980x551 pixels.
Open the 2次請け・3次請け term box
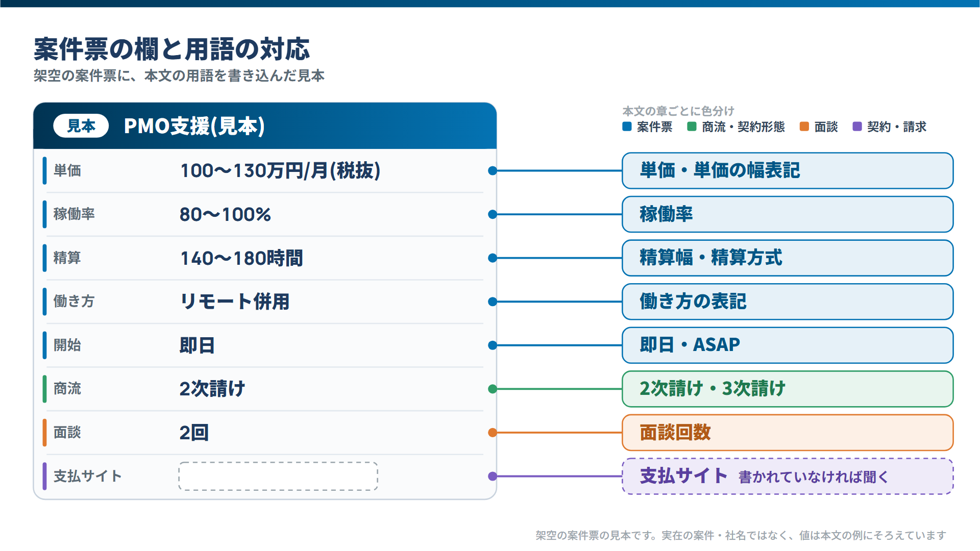[788, 389]
